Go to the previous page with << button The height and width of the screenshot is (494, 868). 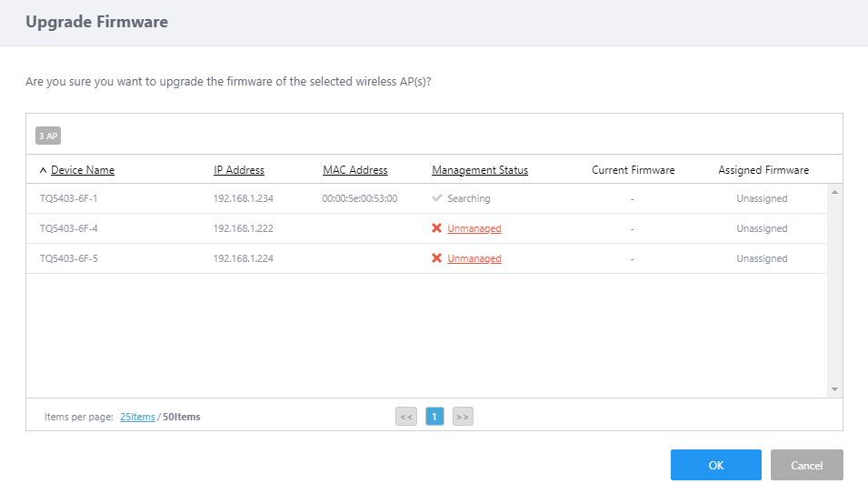pyautogui.click(x=406, y=417)
